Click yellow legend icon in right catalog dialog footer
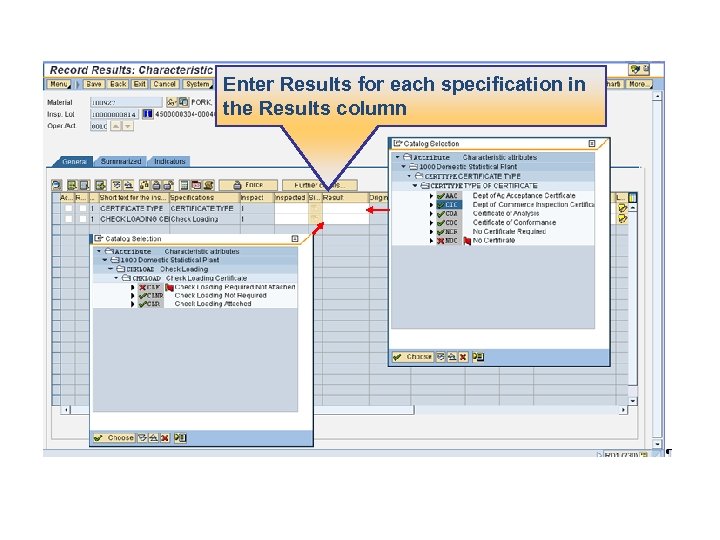 tap(478, 357)
